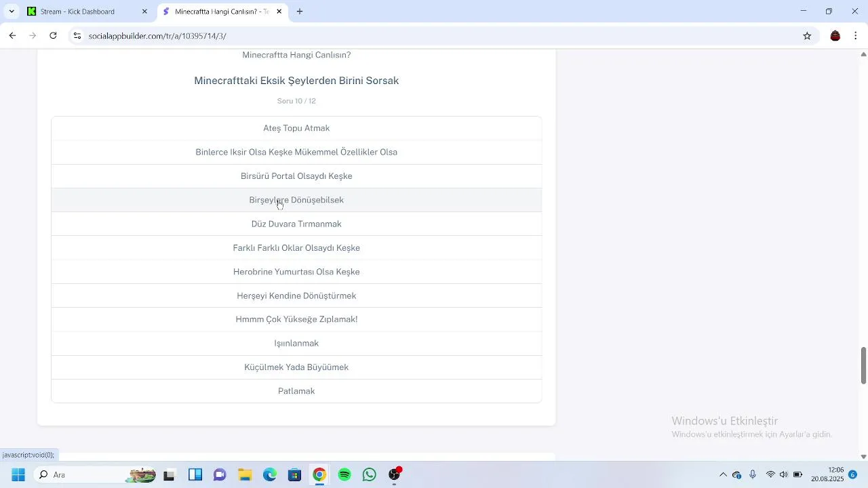Viewport: 868px width, 488px height.
Task: Open Task View on taskbar
Action: pos(170,474)
